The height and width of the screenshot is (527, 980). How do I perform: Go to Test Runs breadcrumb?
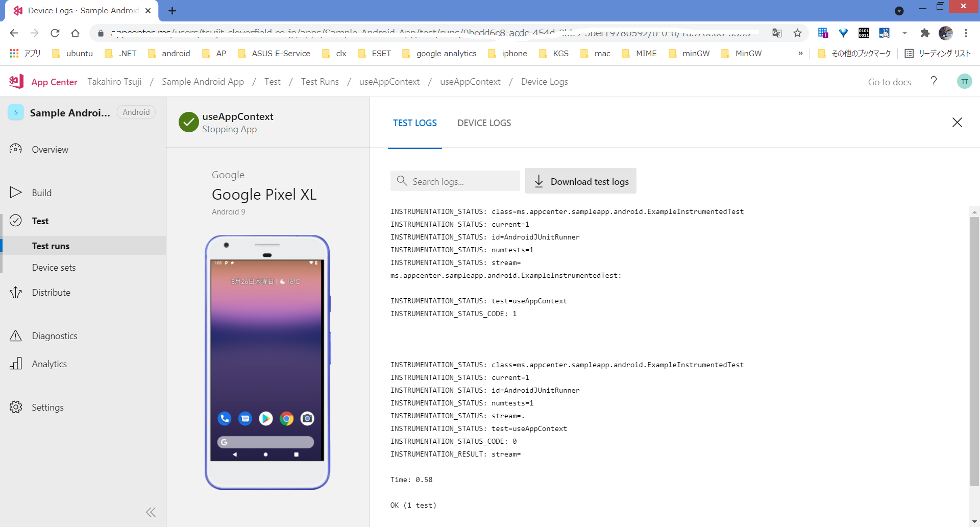point(320,82)
